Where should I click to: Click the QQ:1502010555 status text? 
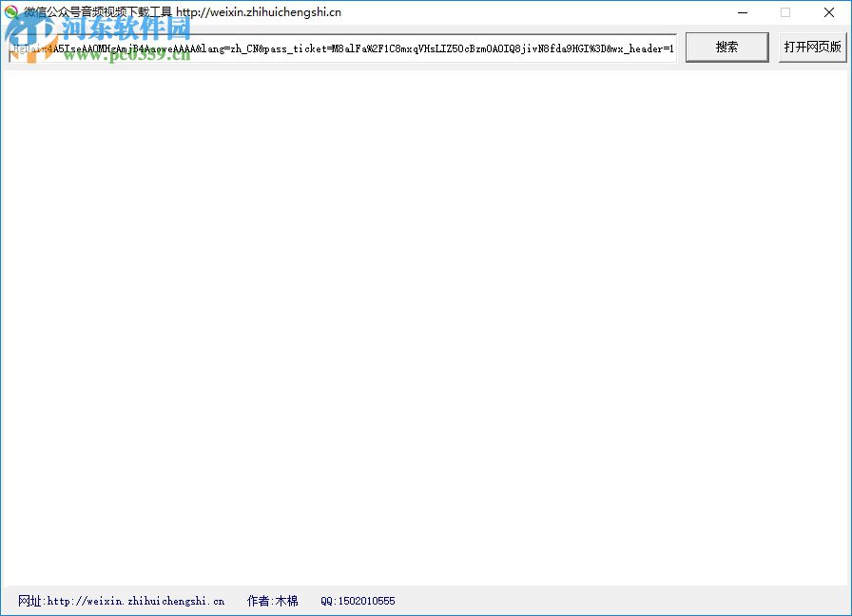pos(358,601)
